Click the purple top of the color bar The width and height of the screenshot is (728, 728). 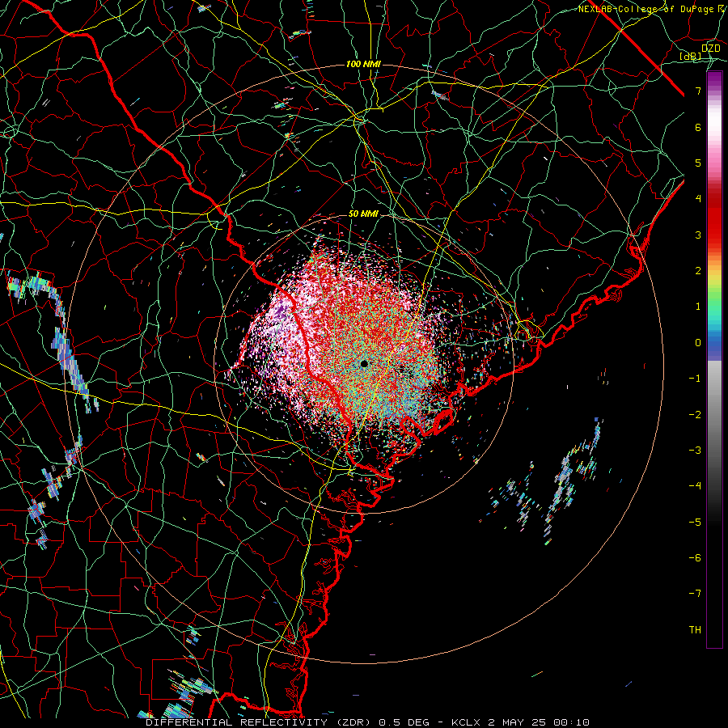coord(714,79)
